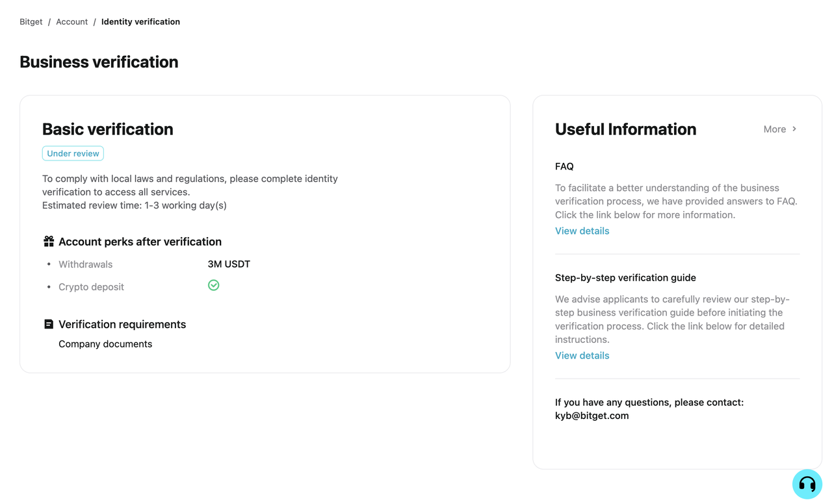Click the Withdrawals perk item

coord(85,264)
